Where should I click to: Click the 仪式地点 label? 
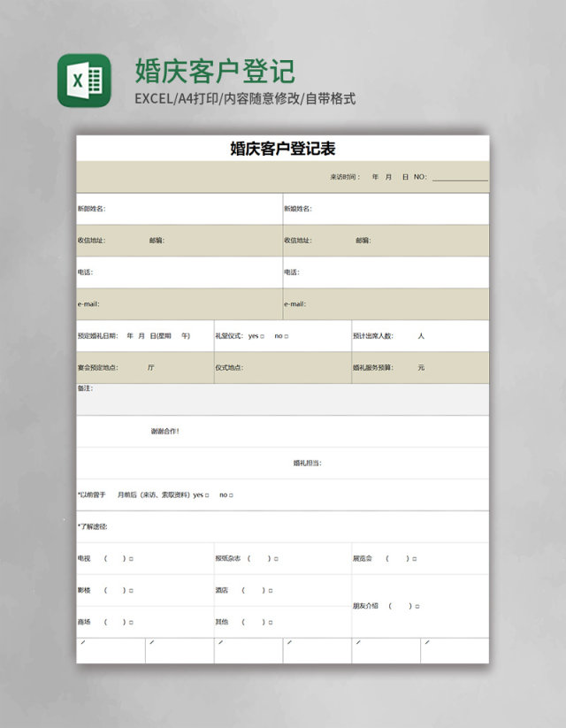pos(229,368)
